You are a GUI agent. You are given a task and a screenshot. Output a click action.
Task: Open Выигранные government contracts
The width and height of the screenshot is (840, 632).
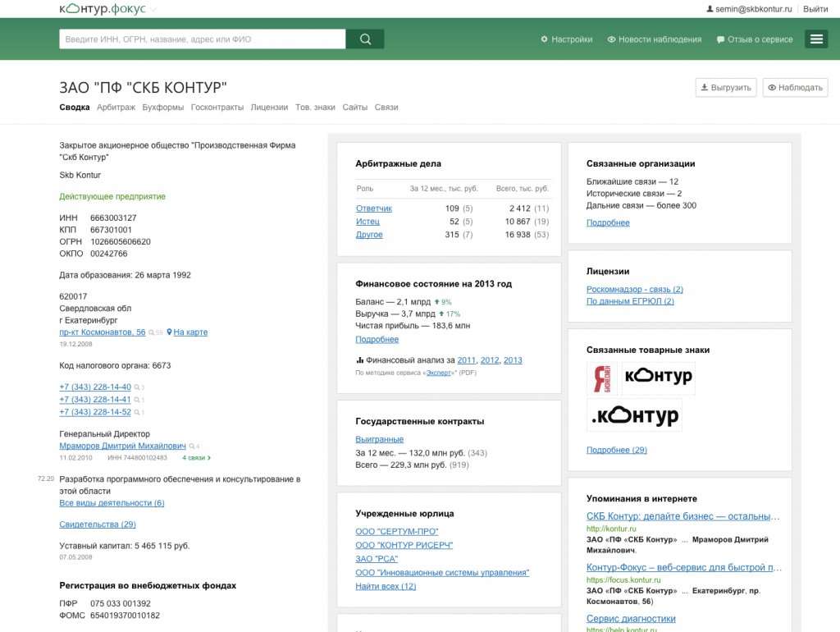379,439
